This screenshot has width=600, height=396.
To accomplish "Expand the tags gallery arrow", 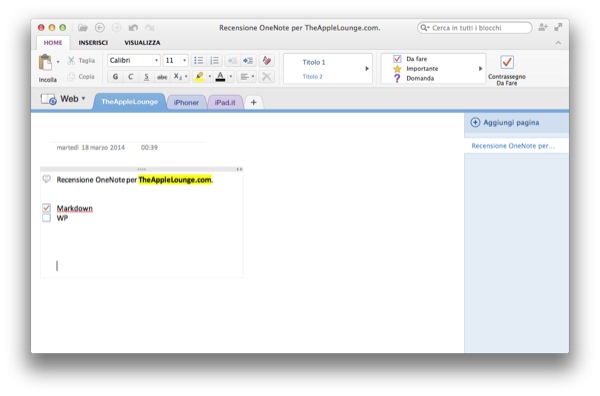I will [480, 68].
